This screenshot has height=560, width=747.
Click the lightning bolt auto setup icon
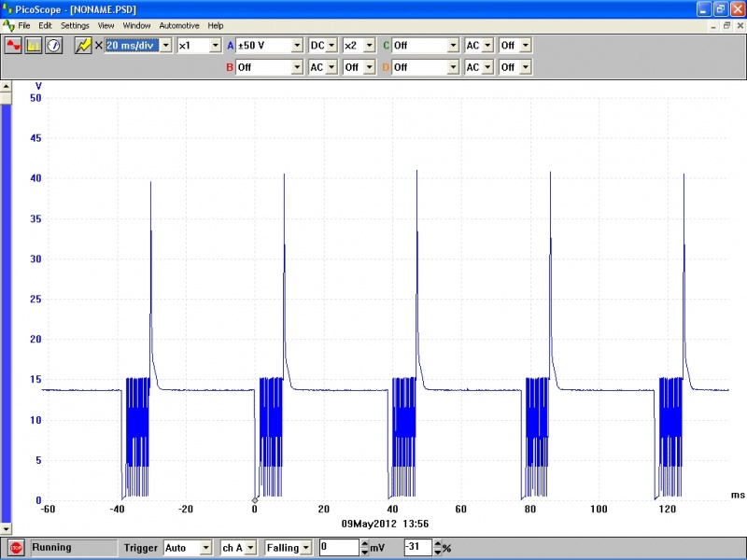coord(83,45)
